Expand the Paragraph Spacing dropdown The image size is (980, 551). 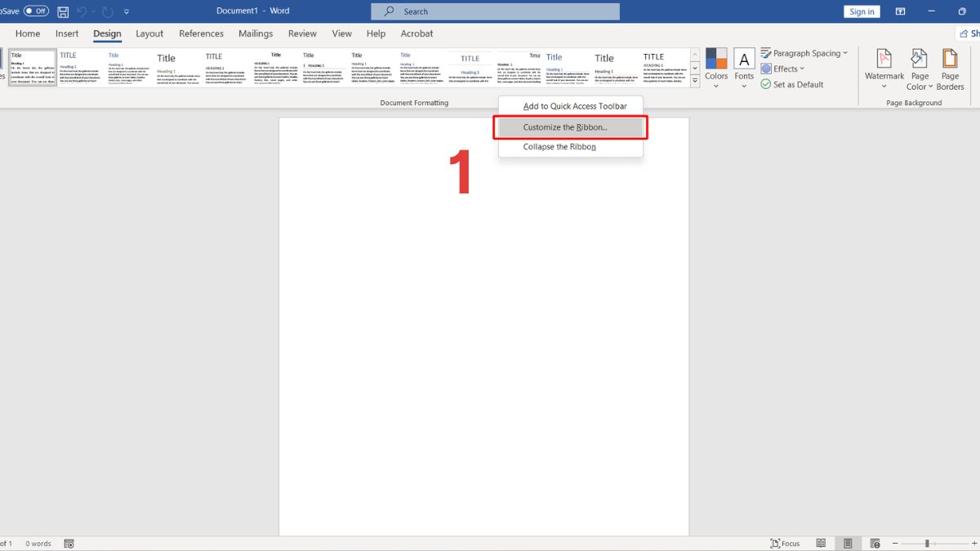[x=804, y=53]
